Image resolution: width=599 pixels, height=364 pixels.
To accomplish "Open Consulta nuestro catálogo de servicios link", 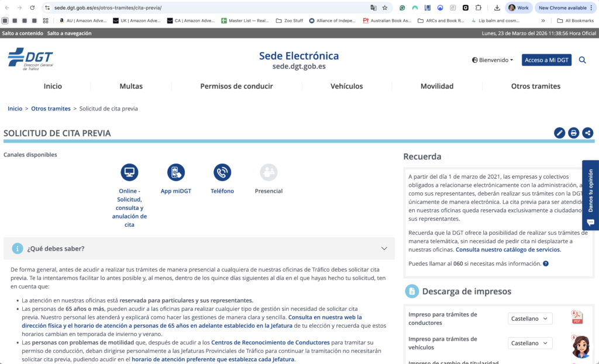I will click(x=508, y=249).
